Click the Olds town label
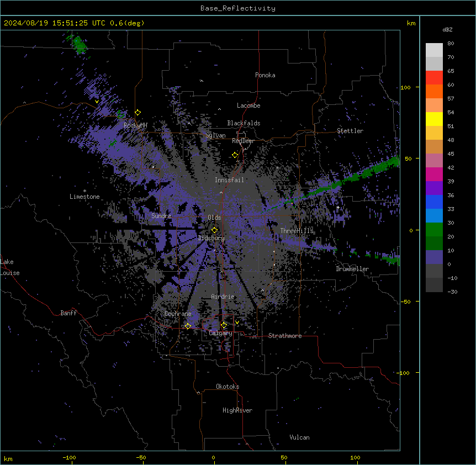The height and width of the screenshot is (465, 476). pyautogui.click(x=214, y=218)
